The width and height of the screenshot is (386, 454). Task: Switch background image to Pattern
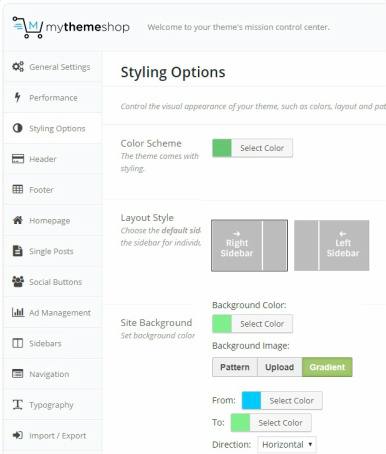point(235,367)
